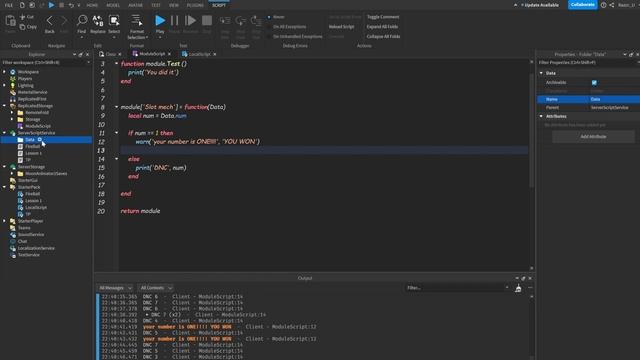Click the Filter workspace search box in Explorer

click(x=46, y=63)
